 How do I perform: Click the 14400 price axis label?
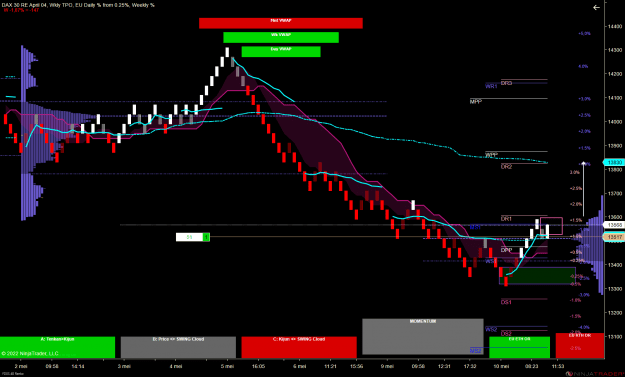point(615,26)
